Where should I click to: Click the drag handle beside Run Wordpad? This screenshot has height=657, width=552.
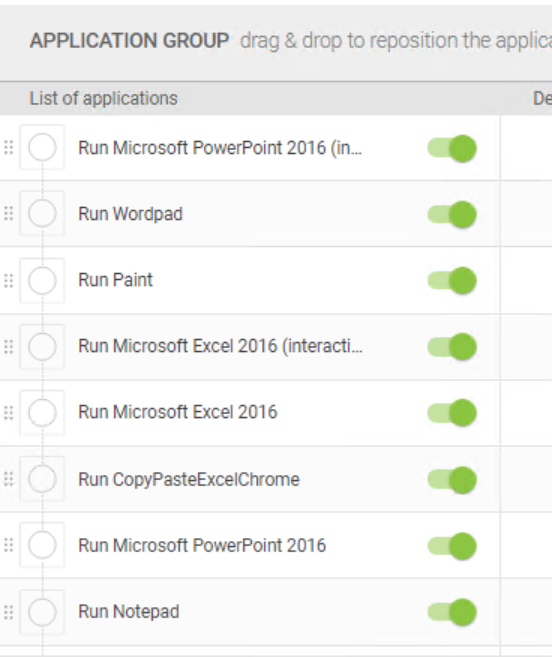(8, 214)
